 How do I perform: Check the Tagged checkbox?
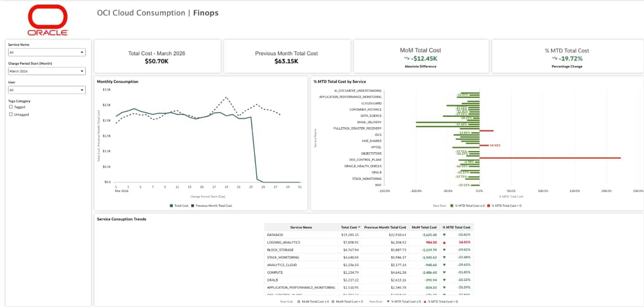click(x=11, y=106)
